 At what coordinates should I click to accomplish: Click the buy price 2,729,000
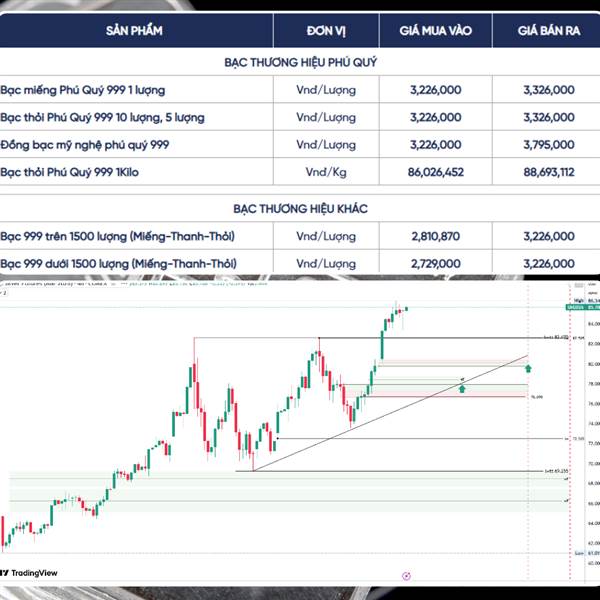pos(435,263)
